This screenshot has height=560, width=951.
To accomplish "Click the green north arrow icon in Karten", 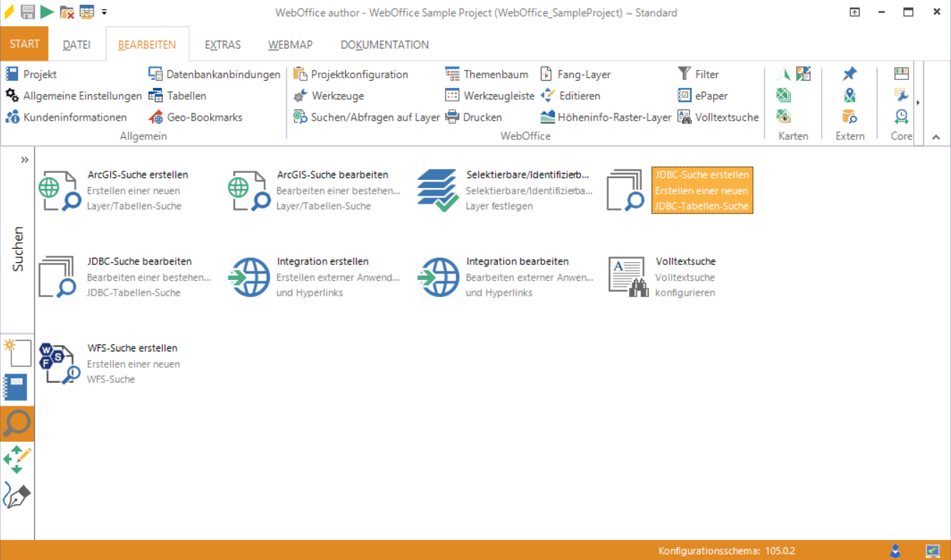I will pos(784,74).
